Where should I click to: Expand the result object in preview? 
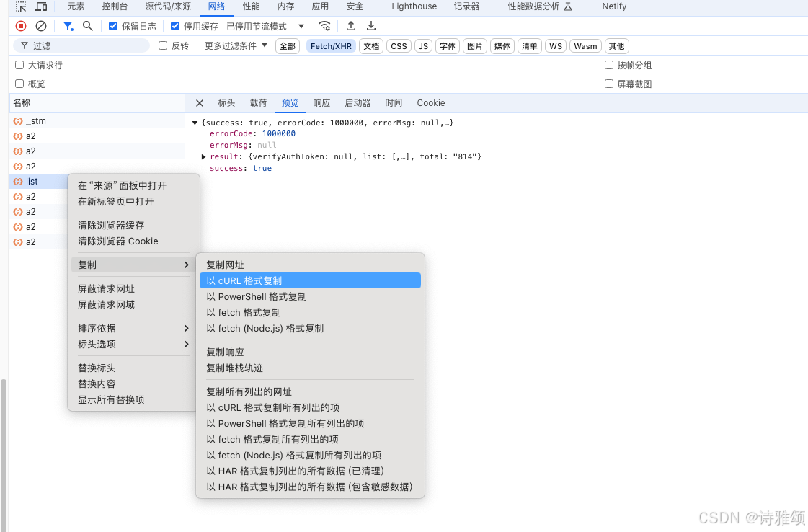coord(203,156)
